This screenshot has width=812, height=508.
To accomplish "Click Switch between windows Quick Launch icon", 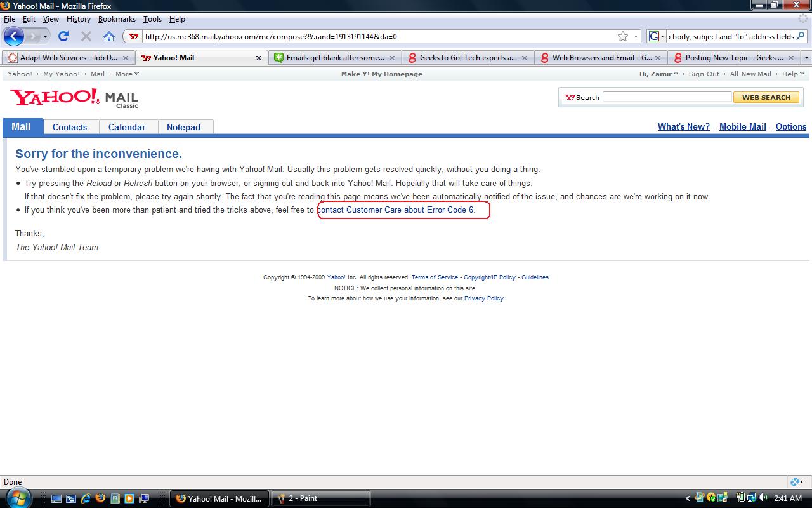I will (x=70, y=498).
